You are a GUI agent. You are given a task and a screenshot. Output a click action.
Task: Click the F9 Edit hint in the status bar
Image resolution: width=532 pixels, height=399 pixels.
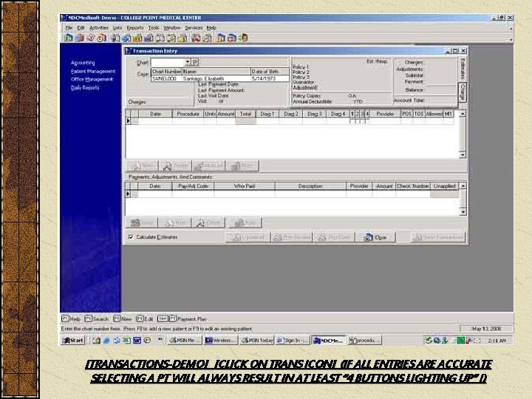[145, 319]
